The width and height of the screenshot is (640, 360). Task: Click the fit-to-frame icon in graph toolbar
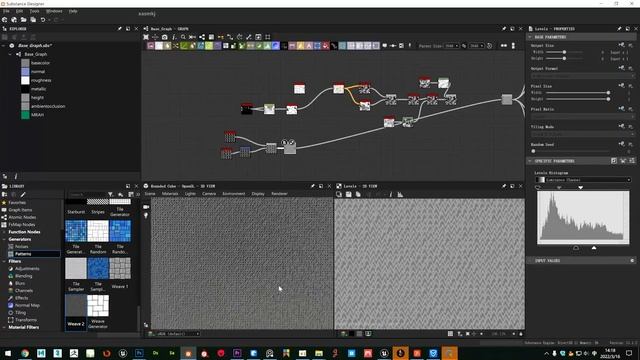pos(146,37)
